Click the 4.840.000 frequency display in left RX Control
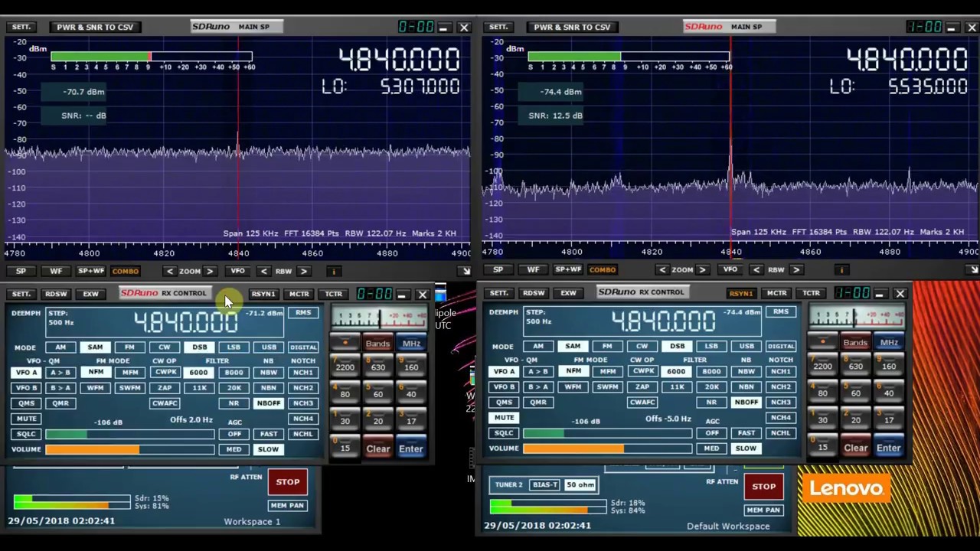 (186, 323)
